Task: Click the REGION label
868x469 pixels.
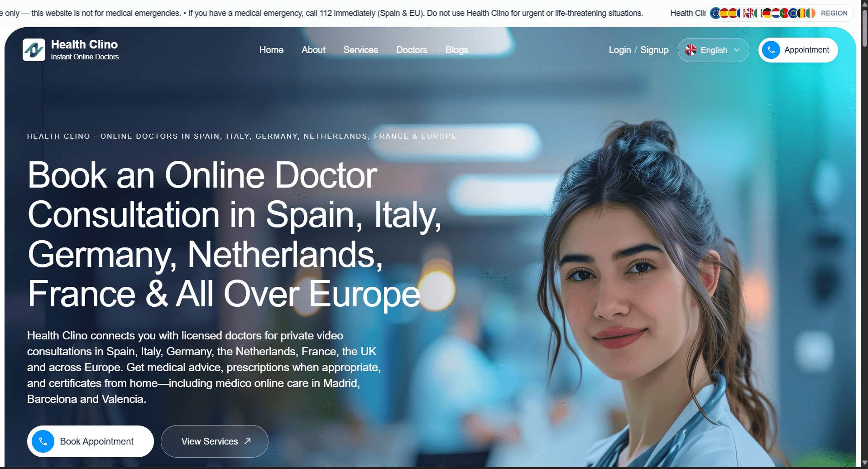Action: pyautogui.click(x=834, y=13)
